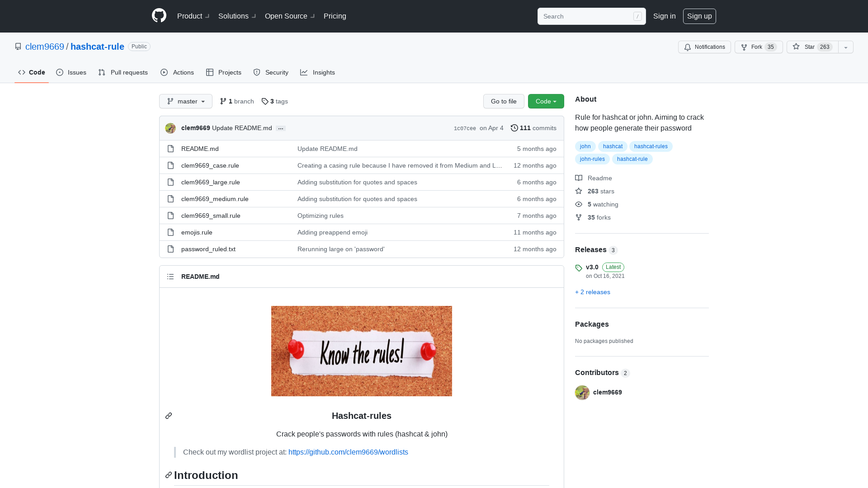The width and height of the screenshot is (868, 488).
Task: Expand the Open Source menu
Action: [x=290, y=16]
